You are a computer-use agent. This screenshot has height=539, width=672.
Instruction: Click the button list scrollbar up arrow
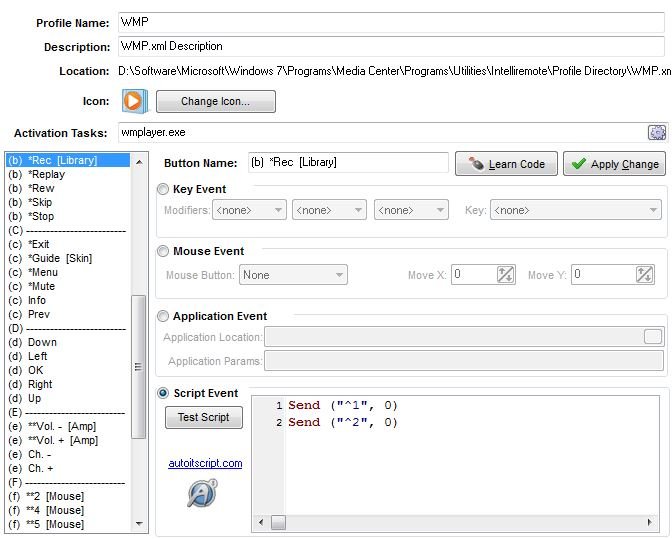pyautogui.click(x=139, y=162)
